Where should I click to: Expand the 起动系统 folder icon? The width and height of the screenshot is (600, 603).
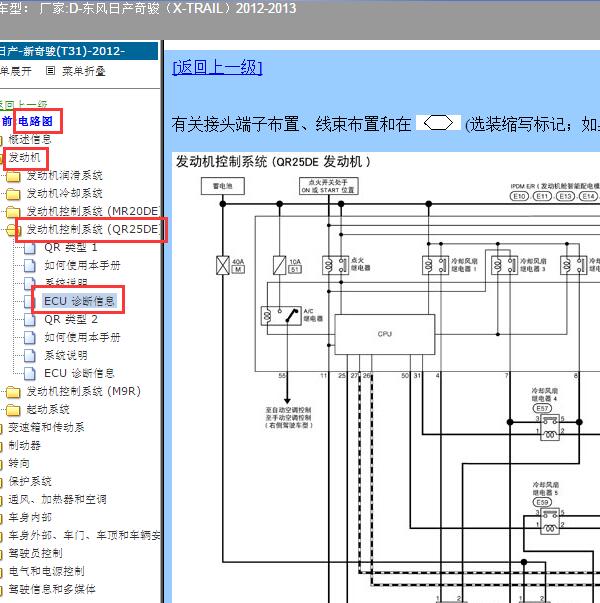(x=13, y=410)
